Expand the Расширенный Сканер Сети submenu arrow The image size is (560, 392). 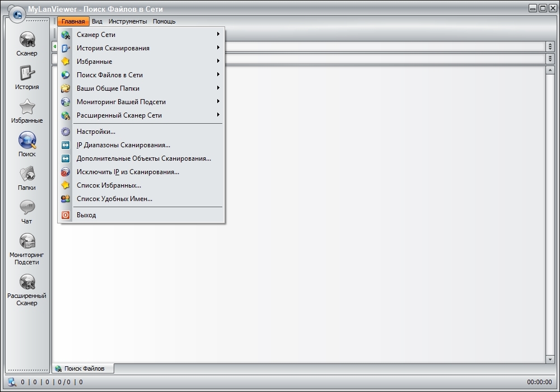tap(218, 115)
